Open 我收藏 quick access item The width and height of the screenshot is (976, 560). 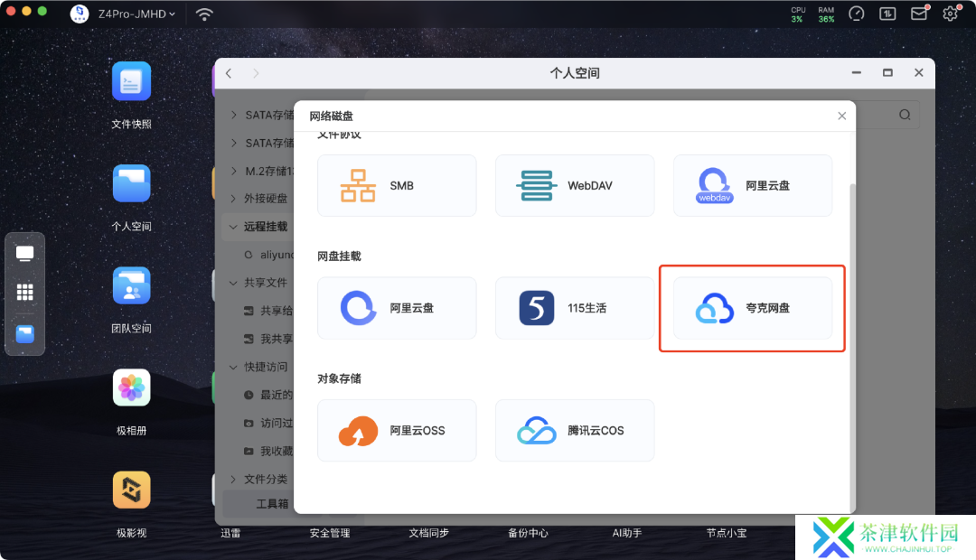click(x=268, y=451)
